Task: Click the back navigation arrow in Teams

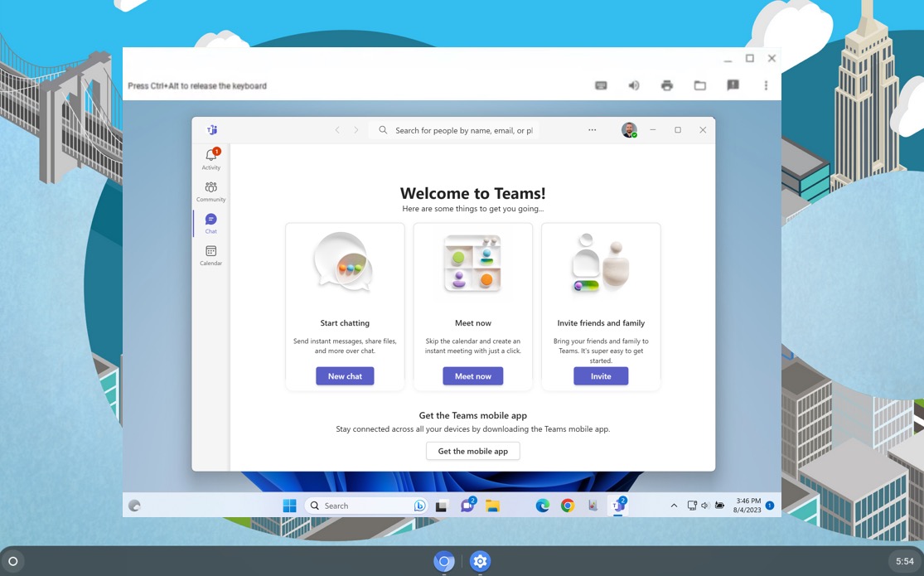Action: 337,129
